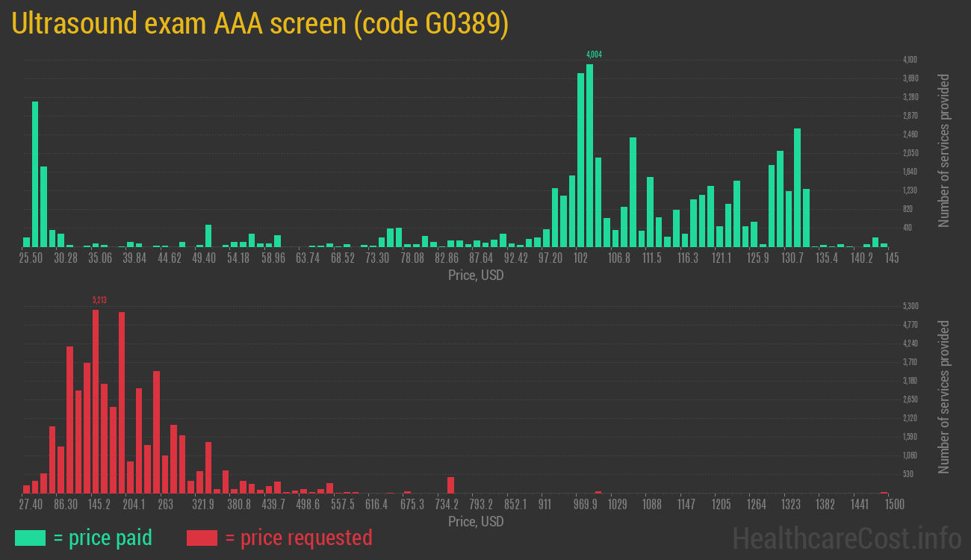
Task: Click the '1500' label at red axis end
Action: pyautogui.click(x=894, y=504)
